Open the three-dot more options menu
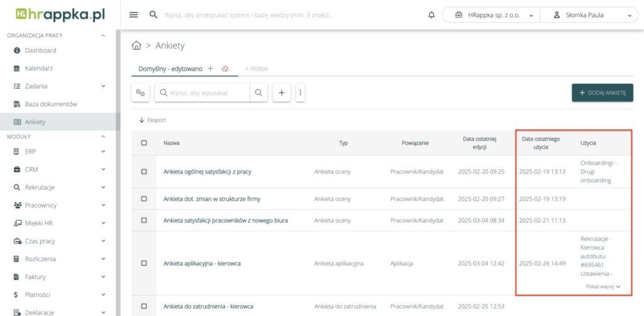The width and height of the screenshot is (644, 316). click(x=301, y=93)
